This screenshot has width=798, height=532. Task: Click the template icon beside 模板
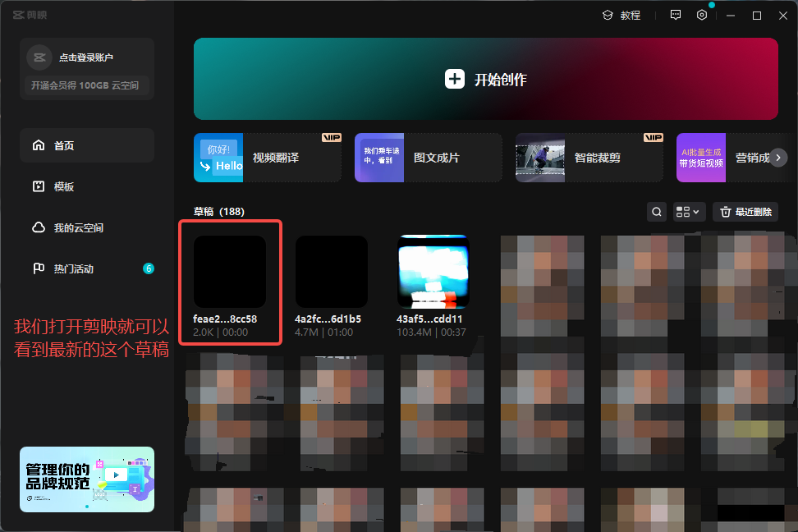[39, 186]
